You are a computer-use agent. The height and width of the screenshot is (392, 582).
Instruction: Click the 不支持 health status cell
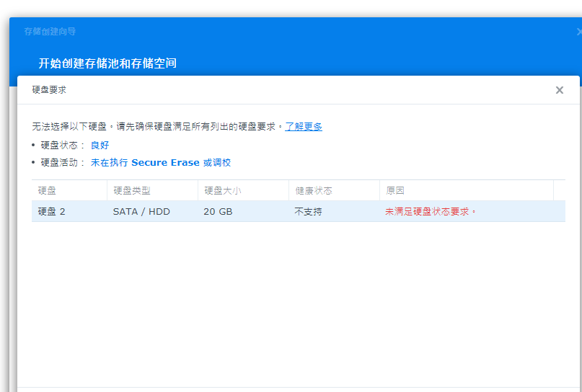[x=308, y=212]
